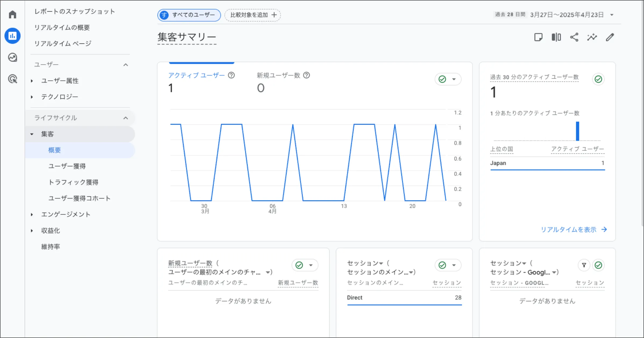
Task: Open トラフィック獲得 report
Action: 73,182
